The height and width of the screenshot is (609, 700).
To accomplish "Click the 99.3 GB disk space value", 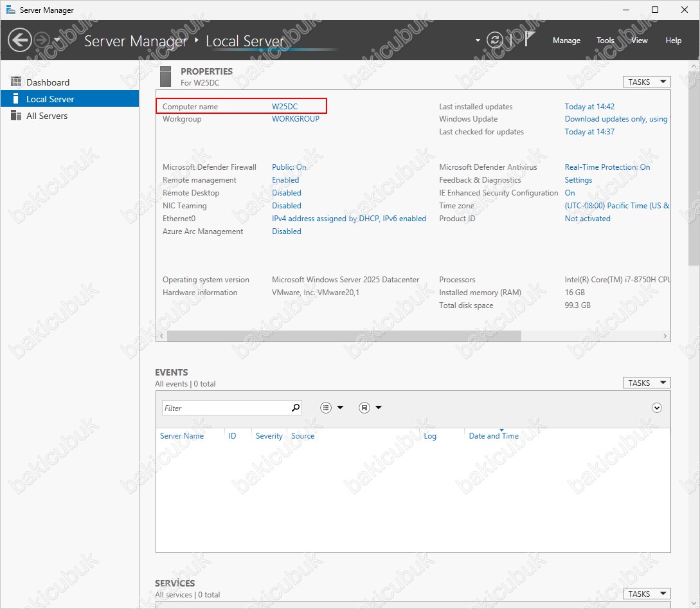I will click(578, 305).
